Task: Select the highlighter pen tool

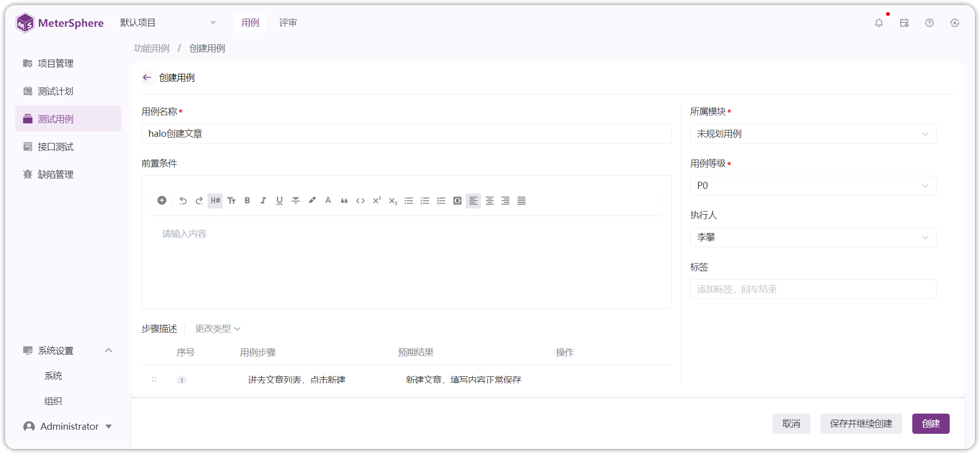Action: click(x=312, y=200)
